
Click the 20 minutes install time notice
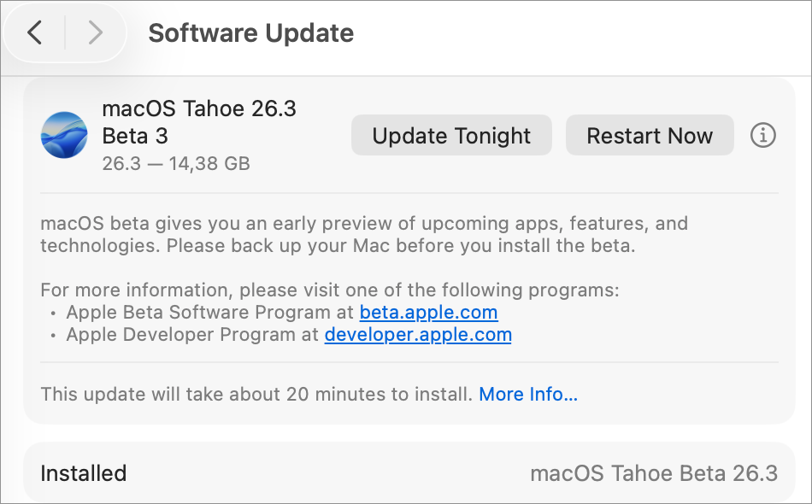click(x=256, y=395)
